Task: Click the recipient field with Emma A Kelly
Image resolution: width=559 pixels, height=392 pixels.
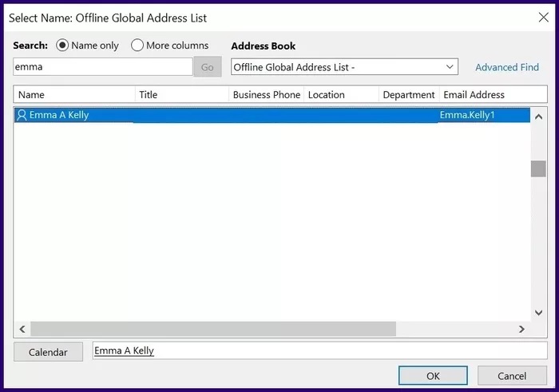Action: 319,350
